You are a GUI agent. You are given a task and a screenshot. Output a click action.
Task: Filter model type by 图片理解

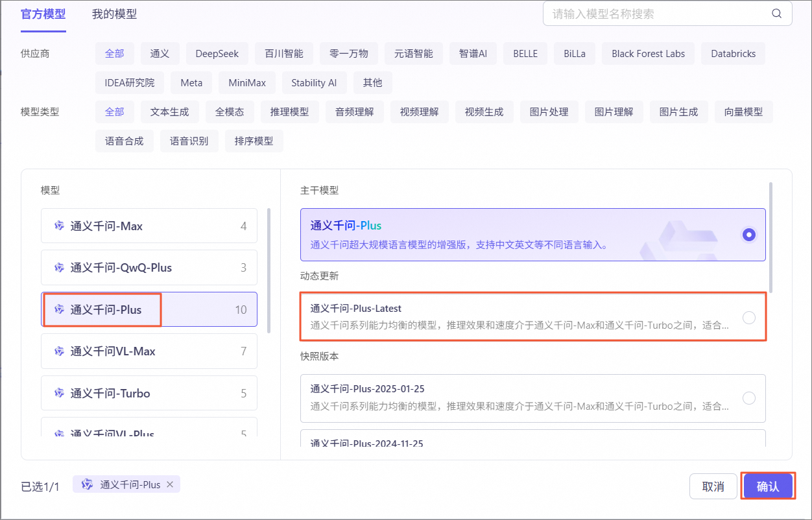[x=614, y=112]
